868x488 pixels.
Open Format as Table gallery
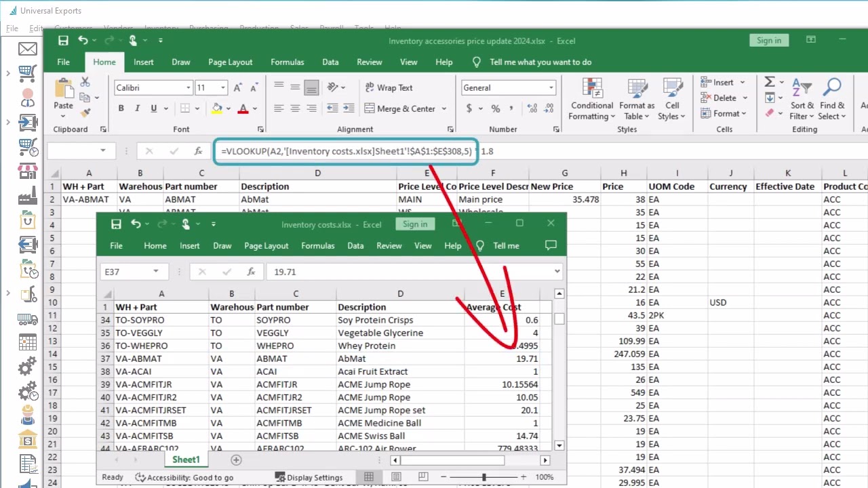click(637, 100)
